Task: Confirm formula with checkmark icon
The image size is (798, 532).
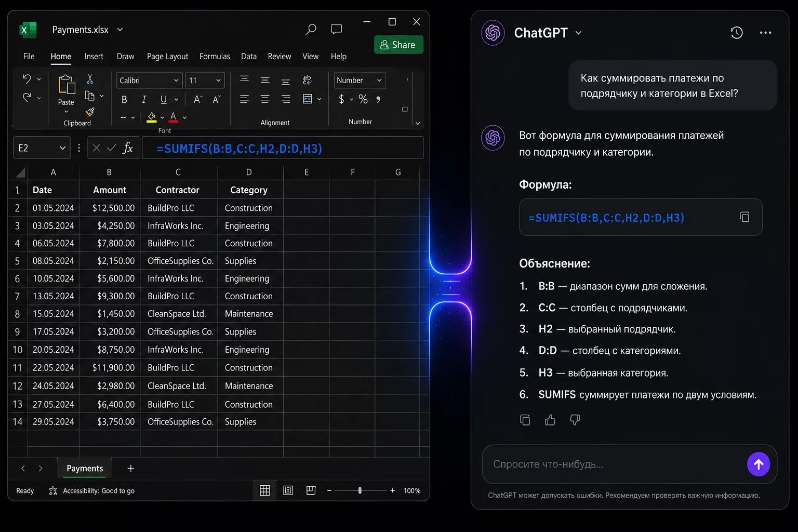Action: tap(111, 148)
